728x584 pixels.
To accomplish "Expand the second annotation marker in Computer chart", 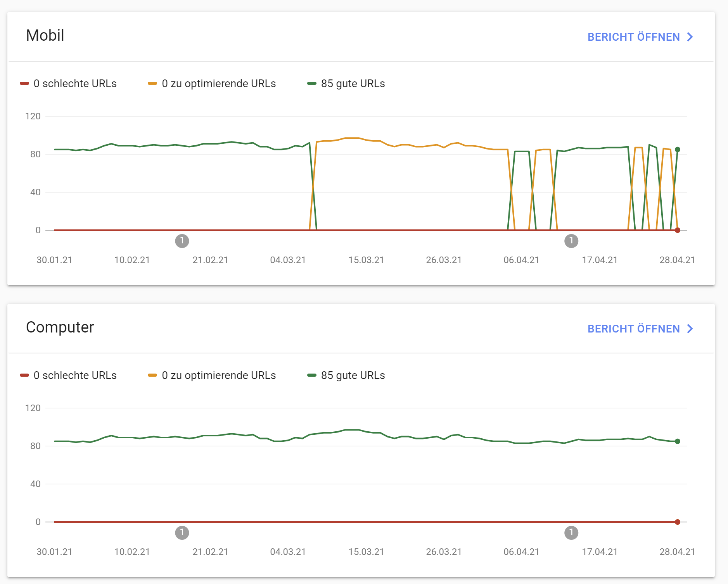I will coord(571,533).
